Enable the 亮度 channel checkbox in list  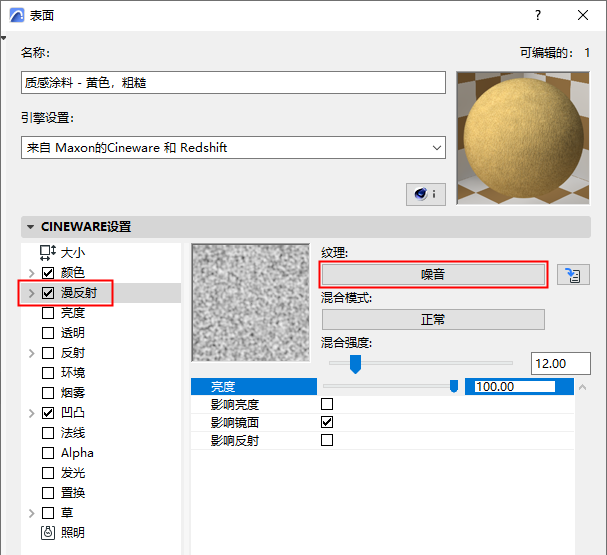(x=48, y=313)
